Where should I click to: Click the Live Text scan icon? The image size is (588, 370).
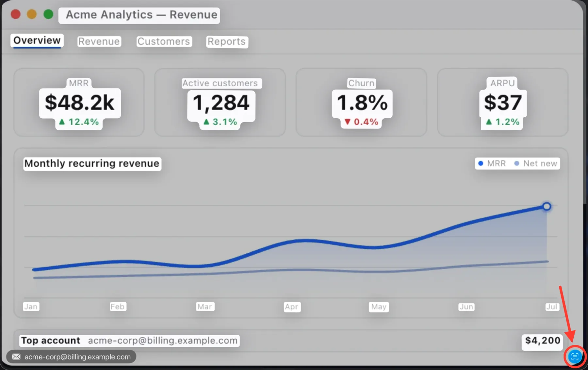pos(575,357)
